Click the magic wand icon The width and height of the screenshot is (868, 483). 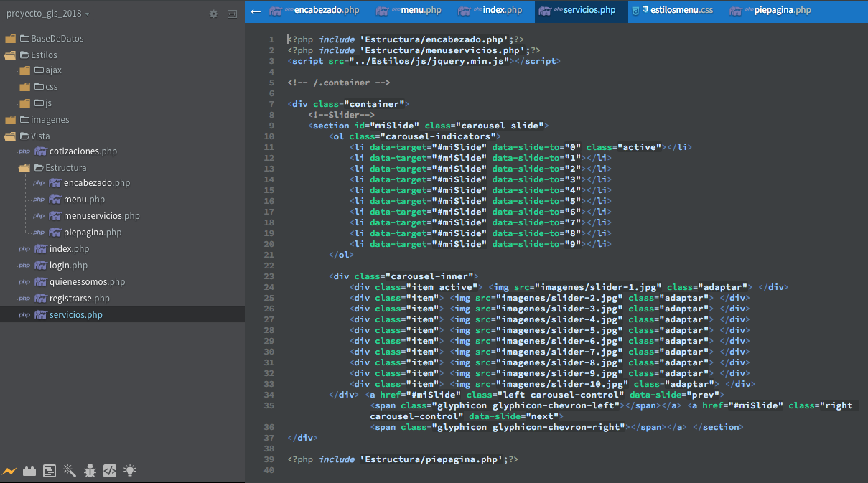pyautogui.click(x=70, y=471)
